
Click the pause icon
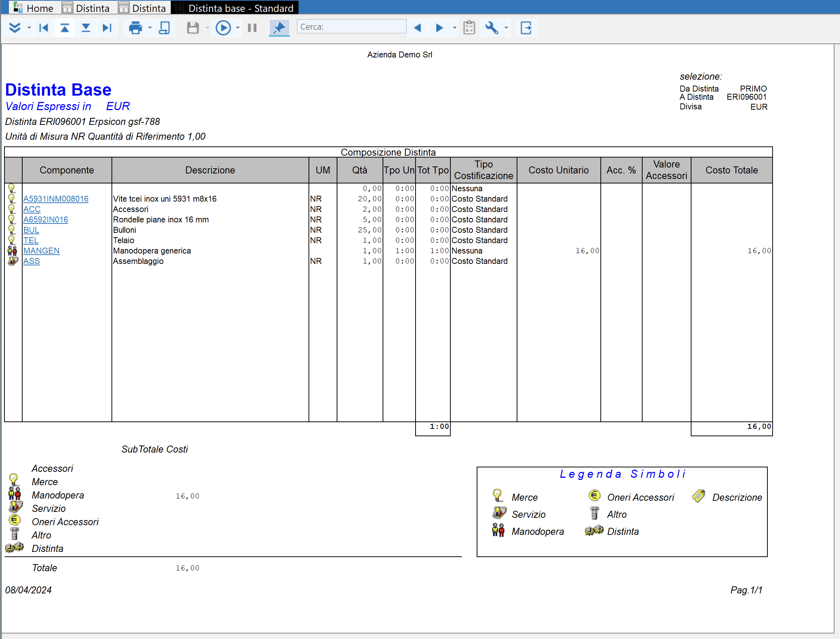tap(252, 28)
